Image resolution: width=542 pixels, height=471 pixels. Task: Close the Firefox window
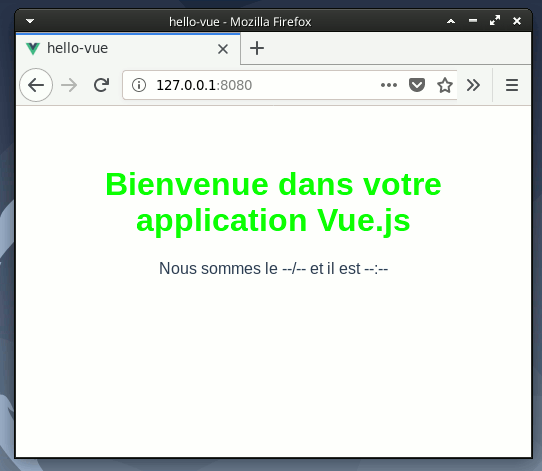pos(517,21)
